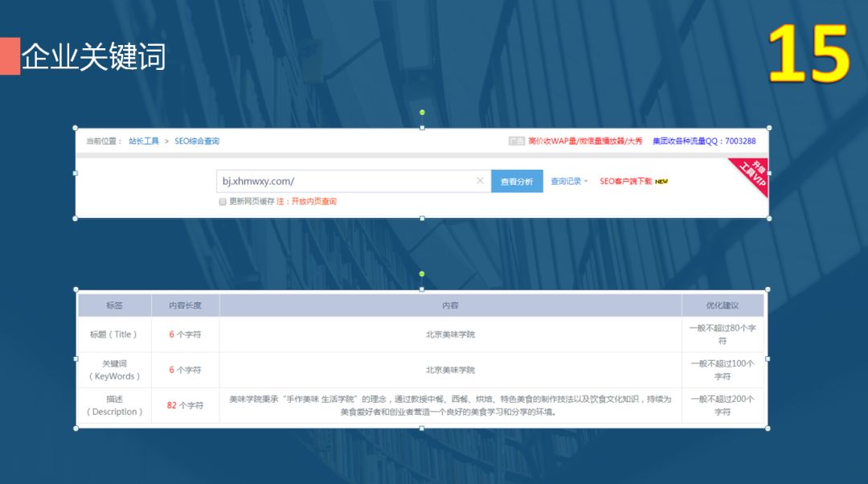Image resolution: width=868 pixels, height=484 pixels.
Task: Click the X icon to clear the domain input
Action: pyautogui.click(x=480, y=181)
